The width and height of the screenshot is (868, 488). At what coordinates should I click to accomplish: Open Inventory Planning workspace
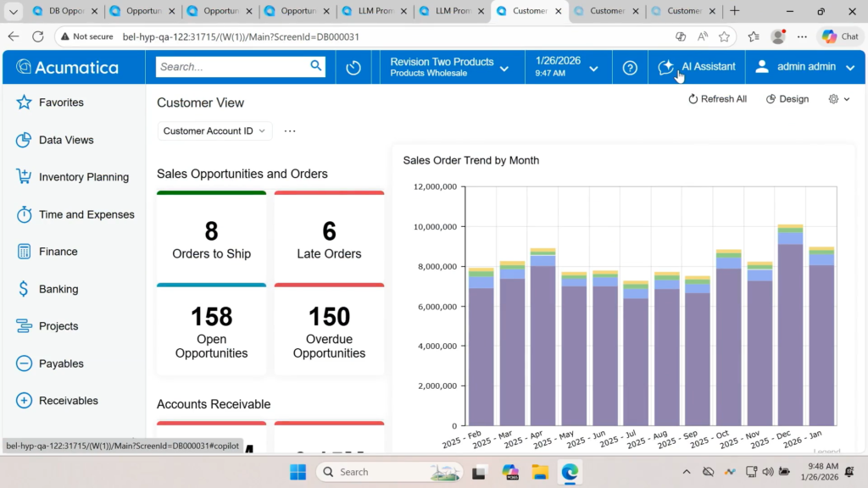tap(83, 177)
